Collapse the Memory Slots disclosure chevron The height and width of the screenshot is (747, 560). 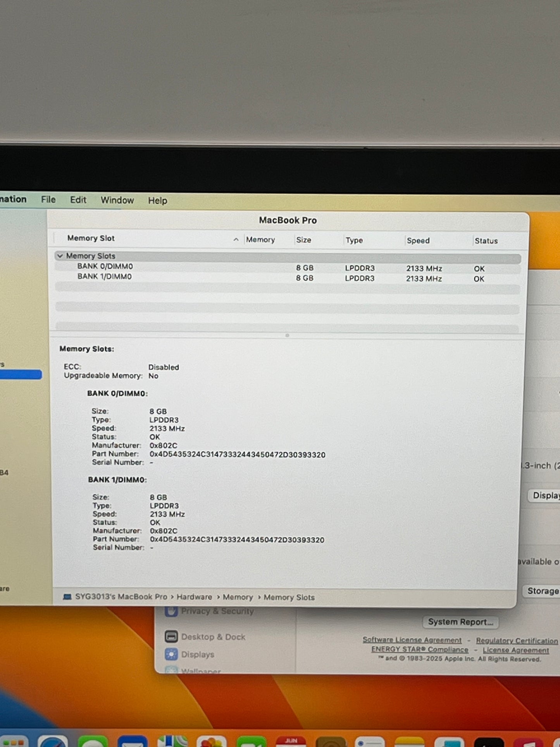(x=60, y=256)
